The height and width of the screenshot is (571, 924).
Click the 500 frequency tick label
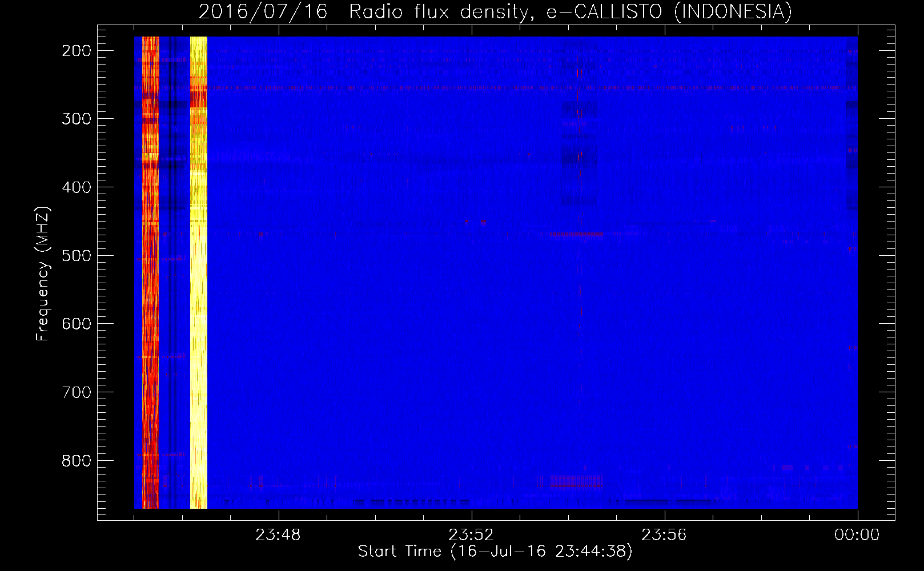(x=77, y=255)
